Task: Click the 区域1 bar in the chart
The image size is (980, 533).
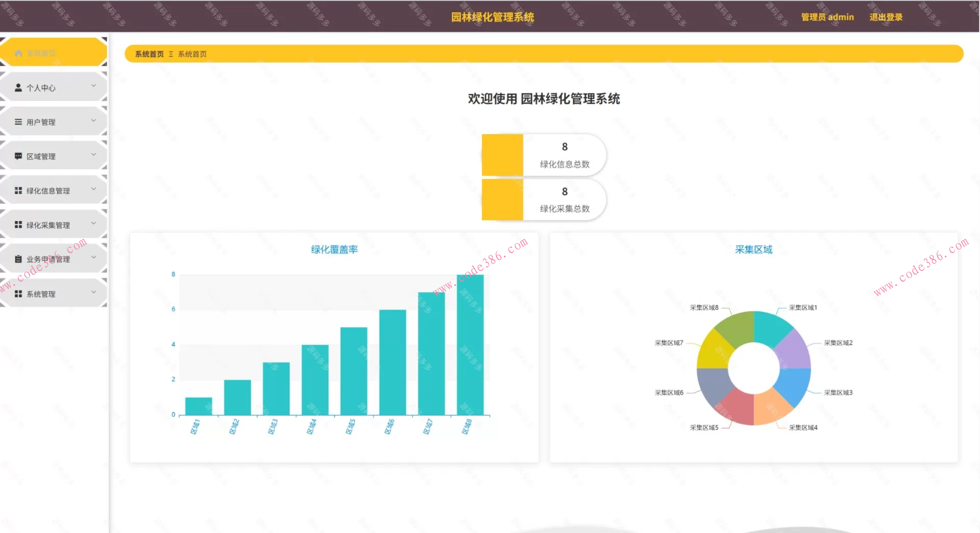Action: 199,406
